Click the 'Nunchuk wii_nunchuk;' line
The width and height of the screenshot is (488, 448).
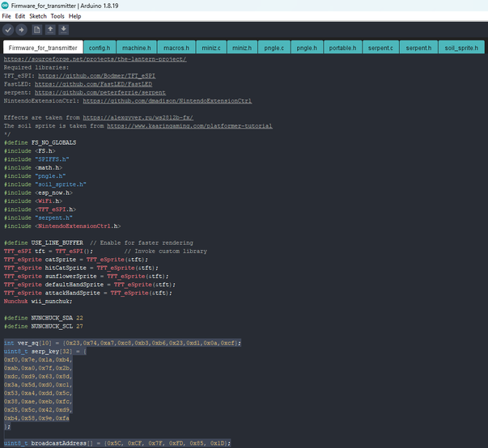coord(38,302)
